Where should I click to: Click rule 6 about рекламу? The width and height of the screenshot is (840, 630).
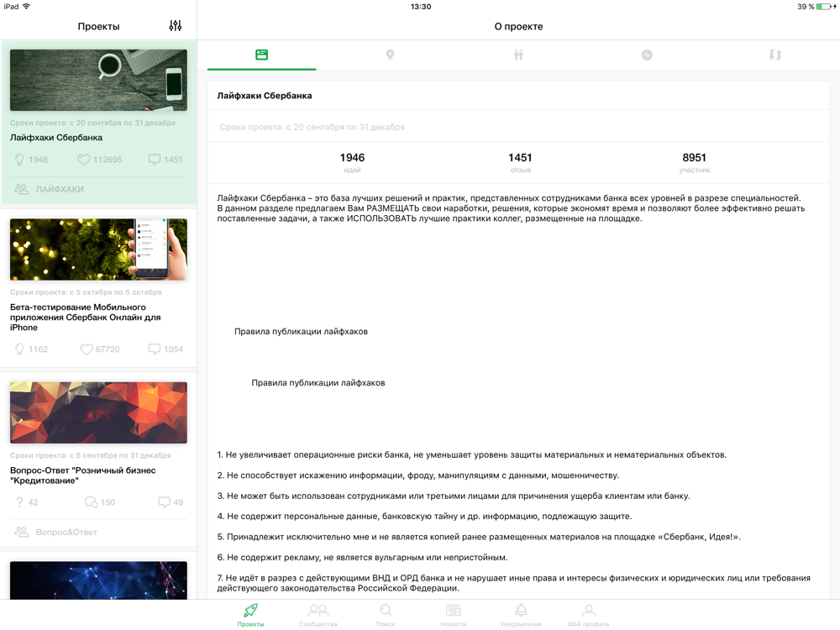tap(362, 557)
